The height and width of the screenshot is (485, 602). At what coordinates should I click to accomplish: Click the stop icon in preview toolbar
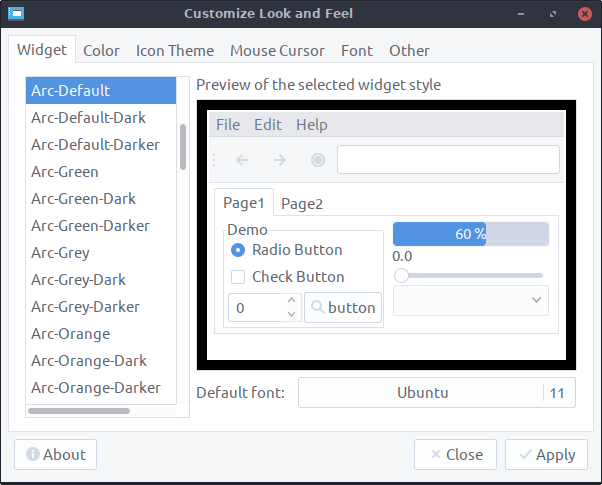(318, 160)
